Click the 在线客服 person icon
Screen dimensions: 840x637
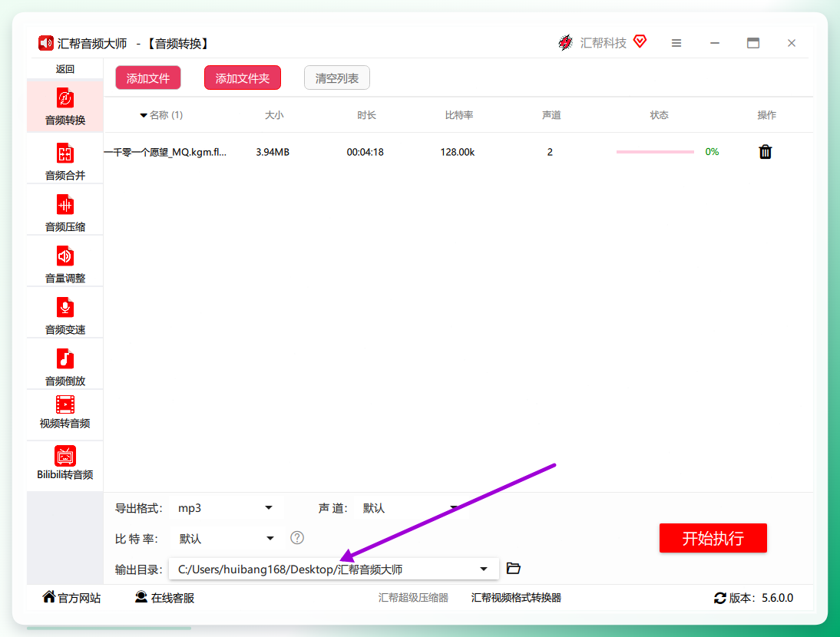pos(141,597)
